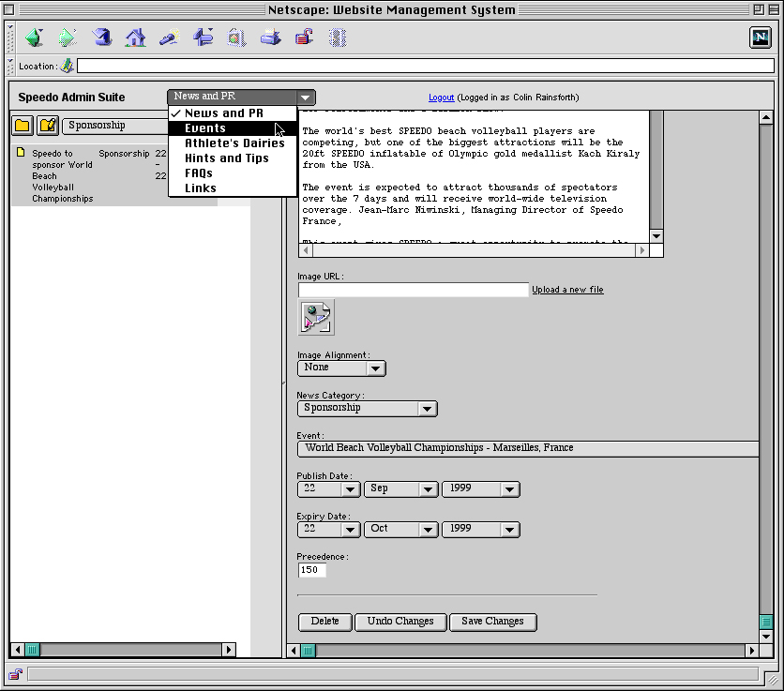This screenshot has width=784, height=691.
Task: Click the Save Changes button
Action: pyautogui.click(x=492, y=622)
